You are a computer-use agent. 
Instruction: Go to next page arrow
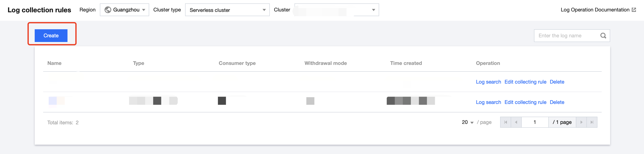581,122
